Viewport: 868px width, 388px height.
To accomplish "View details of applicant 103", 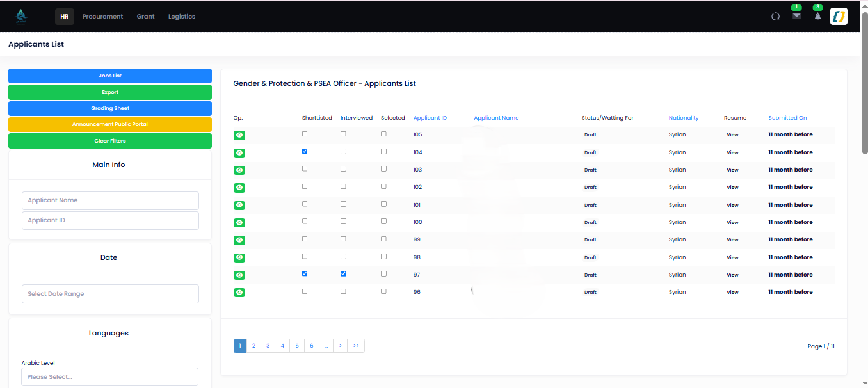I will [x=239, y=170].
